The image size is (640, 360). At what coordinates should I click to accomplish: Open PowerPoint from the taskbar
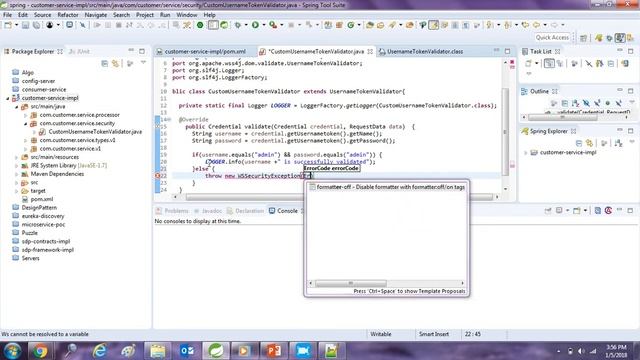[x=274, y=351]
